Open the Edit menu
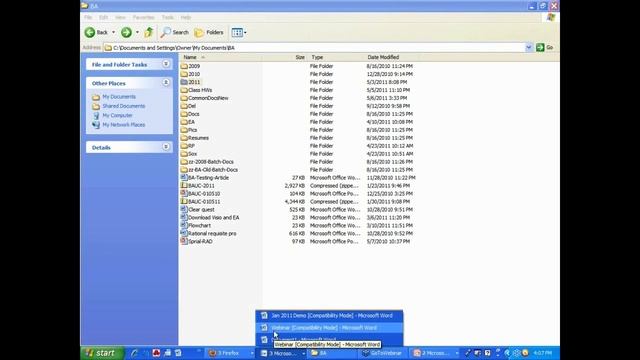 pos(104,18)
